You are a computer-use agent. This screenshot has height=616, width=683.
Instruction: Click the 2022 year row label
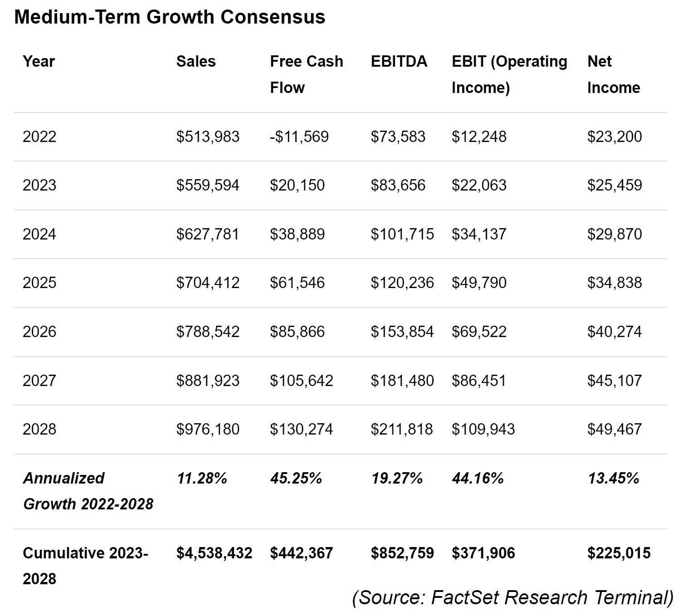tap(39, 137)
